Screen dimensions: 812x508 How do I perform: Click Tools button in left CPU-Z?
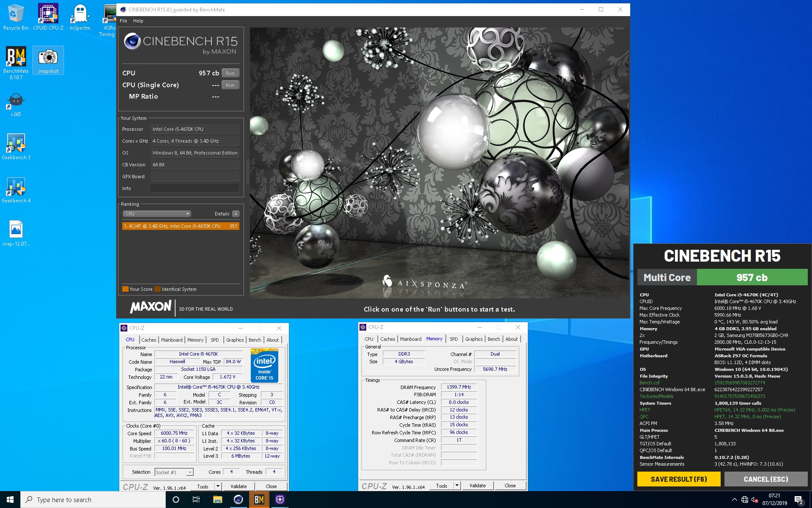tap(203, 486)
